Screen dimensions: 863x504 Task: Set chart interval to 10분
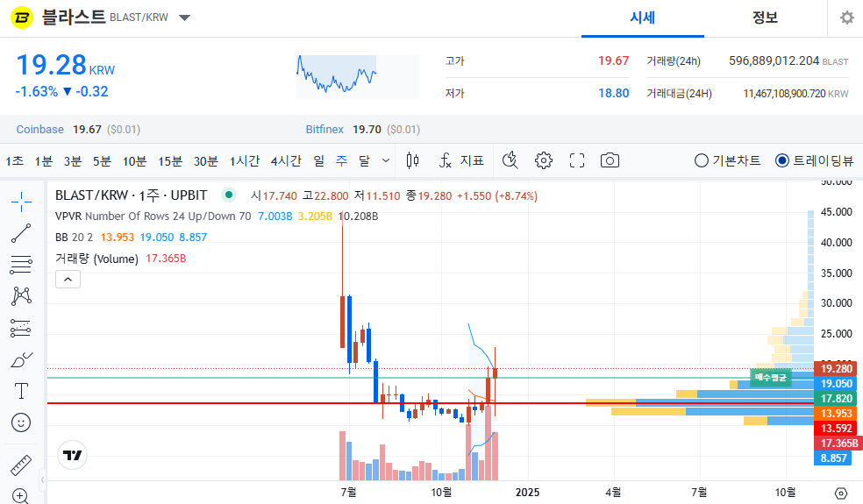(x=134, y=160)
